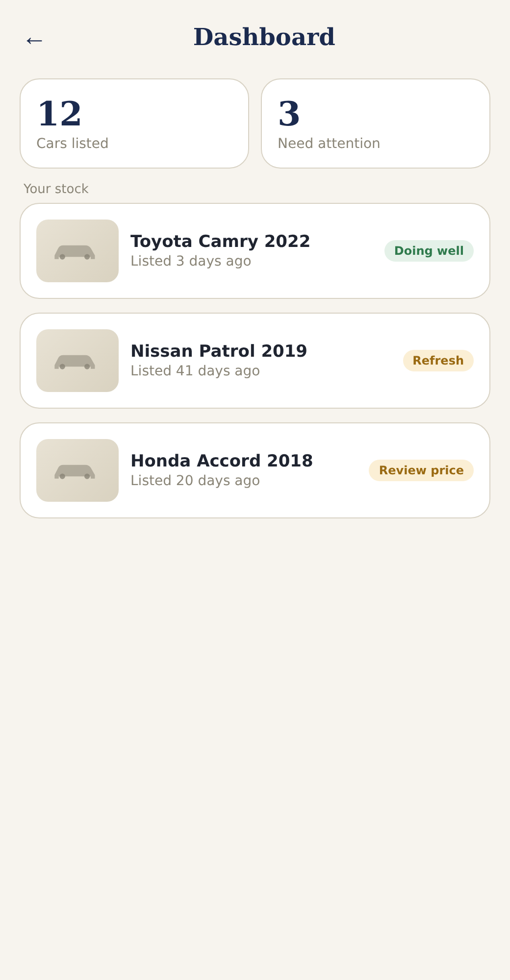510x980 pixels.
Task: Click the Dashboard page title
Action: (264, 37)
